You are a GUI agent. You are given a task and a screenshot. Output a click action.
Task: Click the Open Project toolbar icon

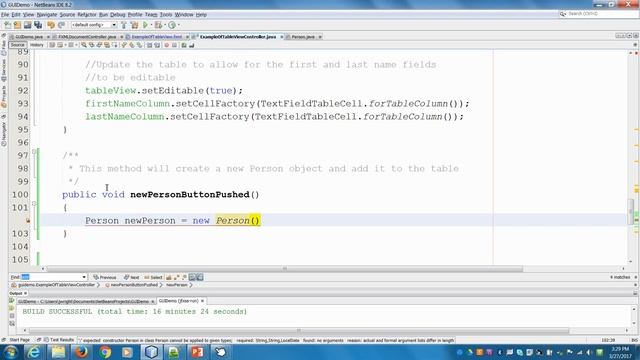pyautogui.click(x=27, y=25)
